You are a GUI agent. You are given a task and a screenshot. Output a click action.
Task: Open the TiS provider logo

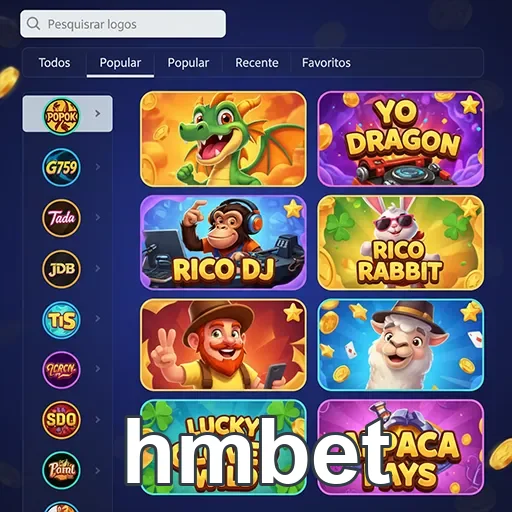pyautogui.click(x=61, y=320)
